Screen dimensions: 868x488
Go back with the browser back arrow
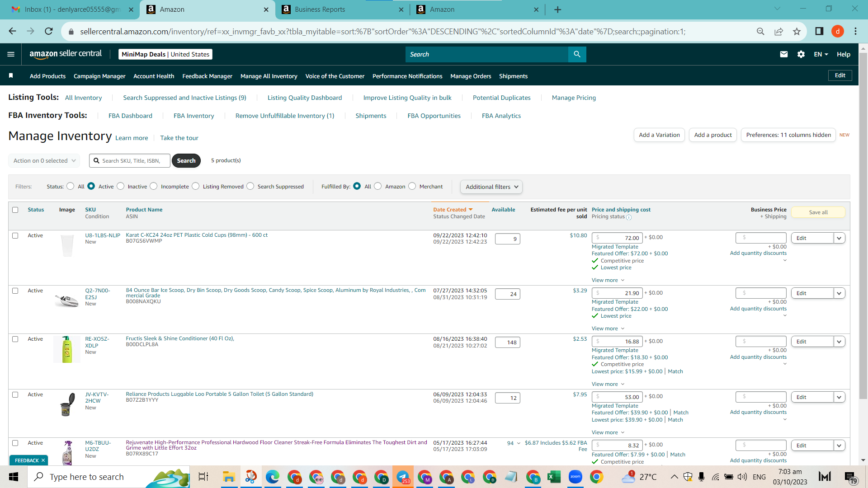click(x=12, y=31)
